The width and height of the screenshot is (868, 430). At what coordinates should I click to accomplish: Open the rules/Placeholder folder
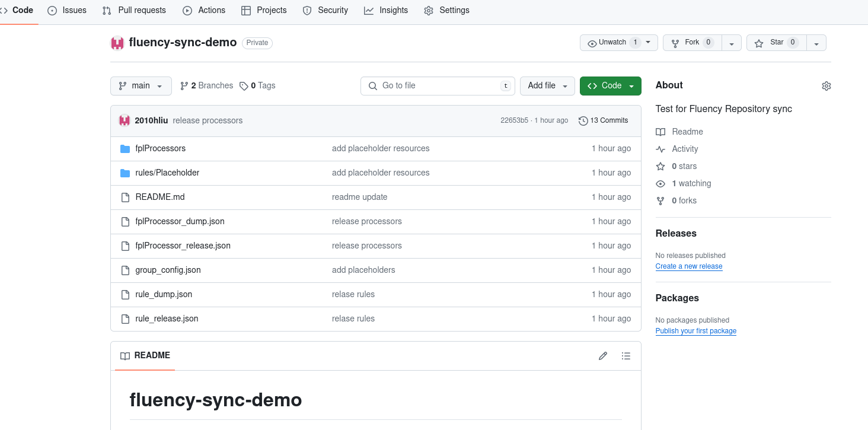[x=167, y=173]
